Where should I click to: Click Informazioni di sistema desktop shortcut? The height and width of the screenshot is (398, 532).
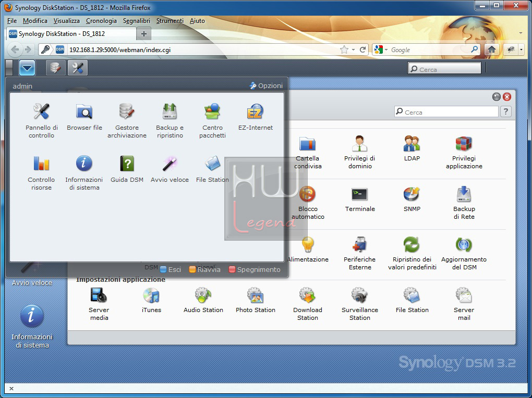[32, 327]
